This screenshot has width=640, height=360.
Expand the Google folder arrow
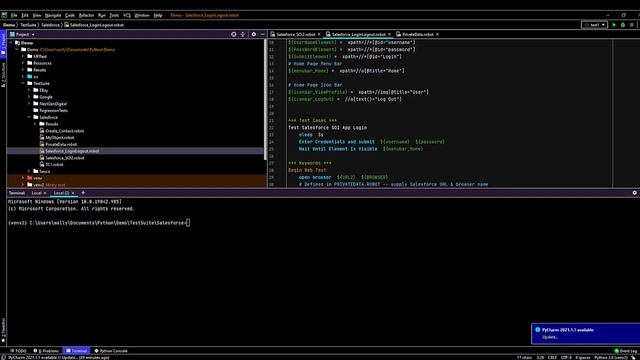click(x=29, y=97)
